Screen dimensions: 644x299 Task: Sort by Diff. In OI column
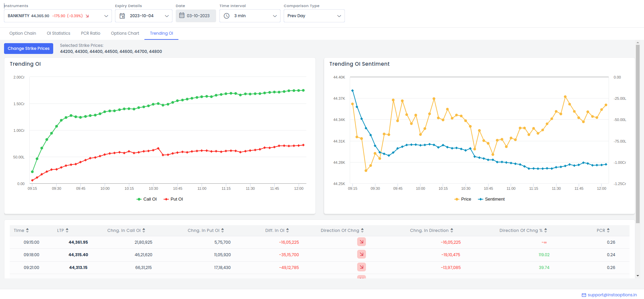[287, 231]
